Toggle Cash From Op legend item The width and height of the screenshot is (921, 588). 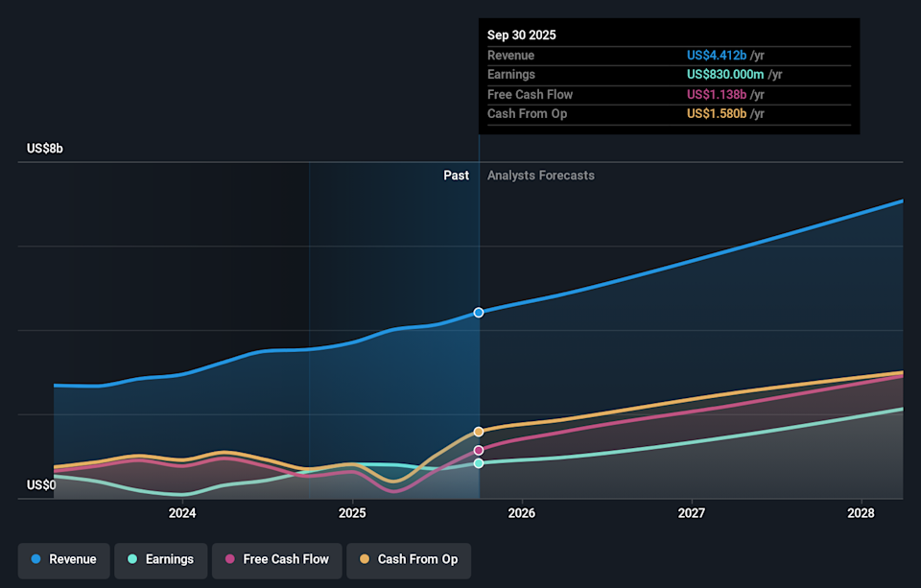408,559
